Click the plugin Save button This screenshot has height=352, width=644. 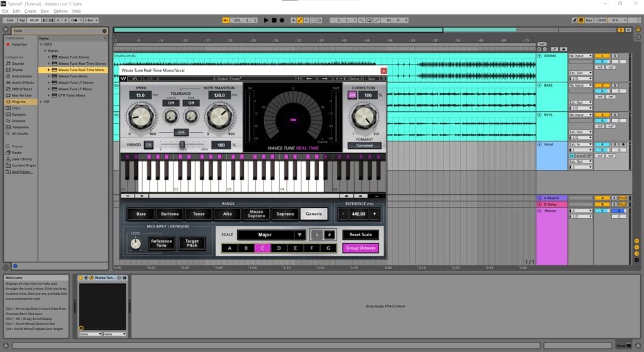371,79
